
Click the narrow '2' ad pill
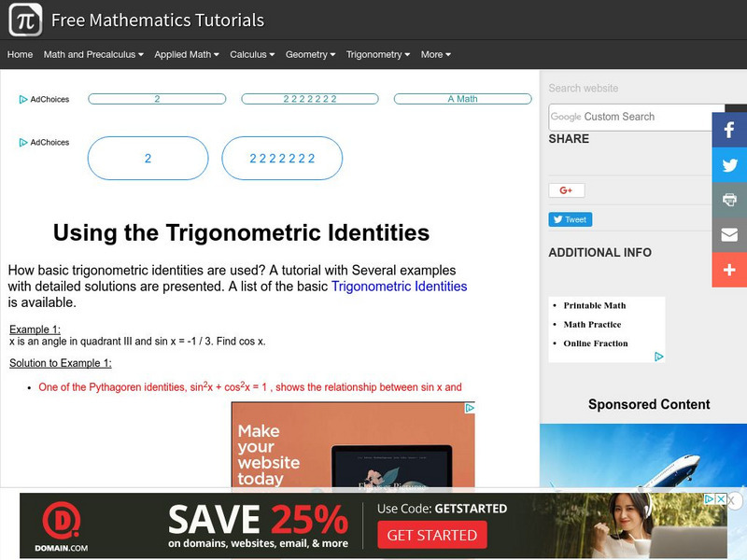tap(157, 99)
